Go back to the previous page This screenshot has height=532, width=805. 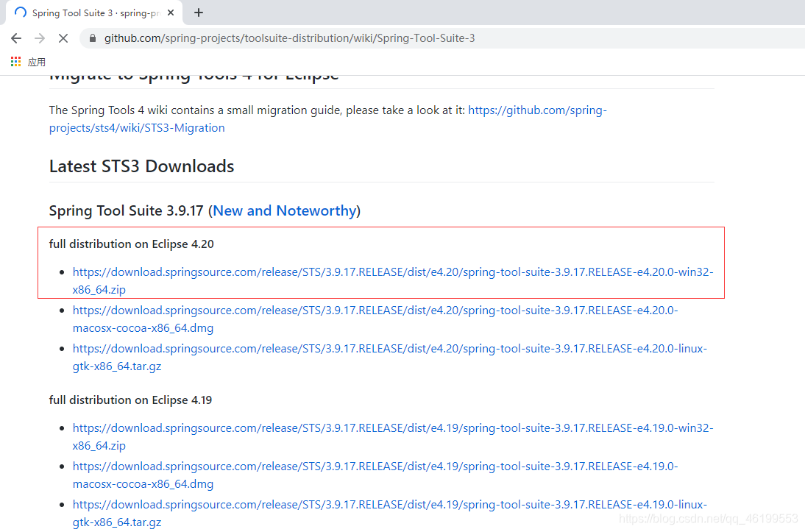(16, 38)
